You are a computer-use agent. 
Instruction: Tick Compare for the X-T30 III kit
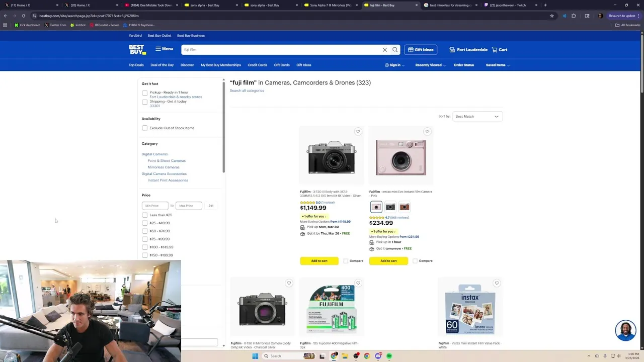[x=346, y=261]
